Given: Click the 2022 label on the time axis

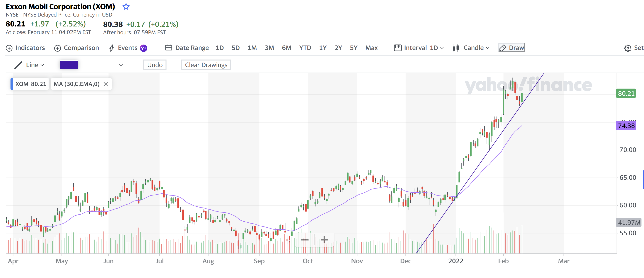Looking at the screenshot, I should coord(456,261).
